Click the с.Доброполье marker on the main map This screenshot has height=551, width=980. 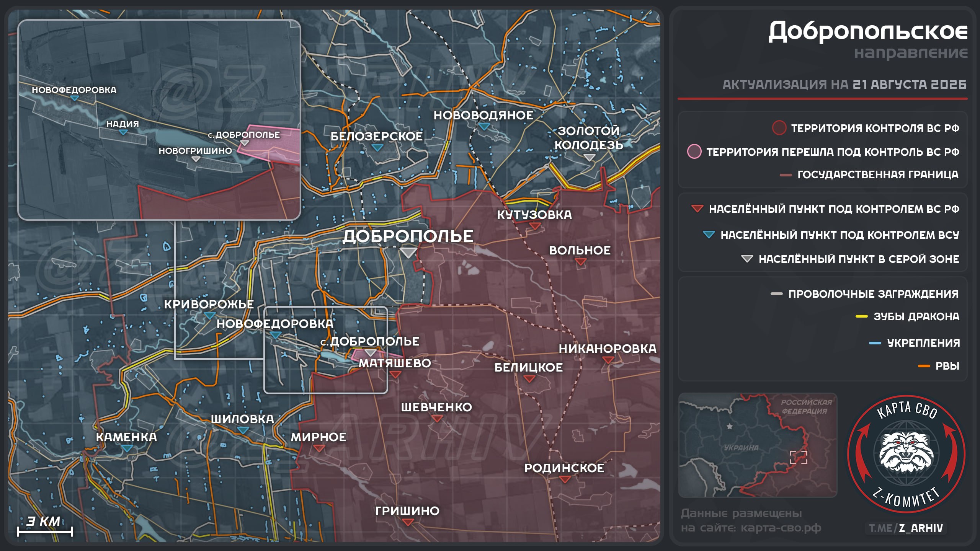[370, 352]
